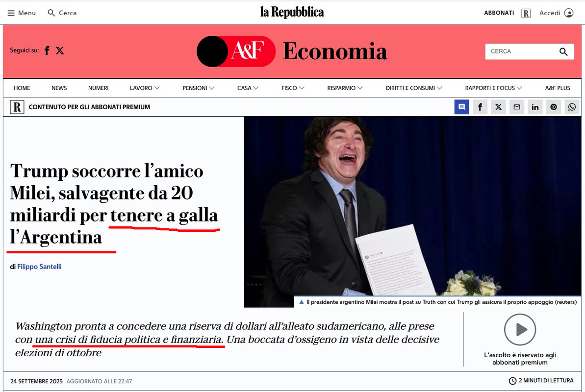Expand the PENSIONI dropdown menu
The height and width of the screenshot is (392, 585).
pyautogui.click(x=198, y=88)
